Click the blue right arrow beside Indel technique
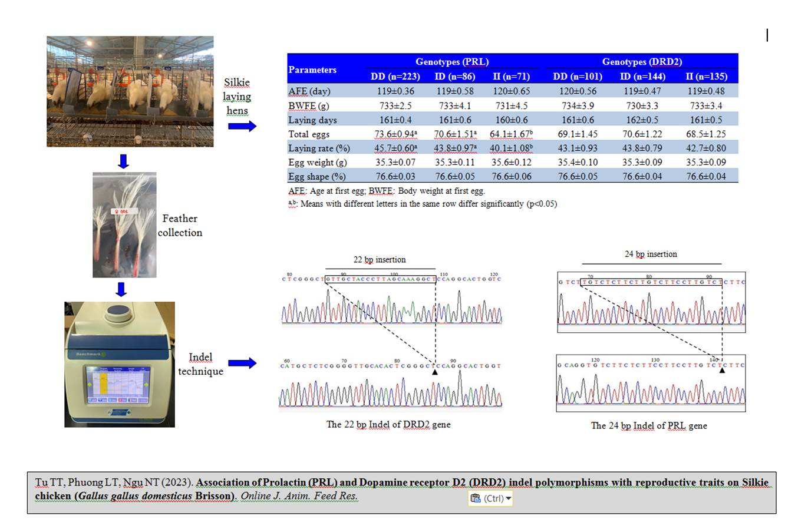This screenshot has height=532, width=808. click(x=242, y=364)
